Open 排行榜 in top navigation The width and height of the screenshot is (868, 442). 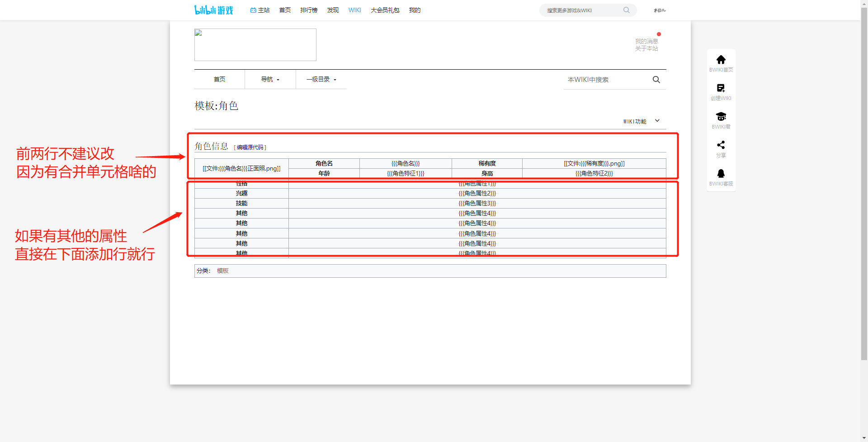(309, 10)
